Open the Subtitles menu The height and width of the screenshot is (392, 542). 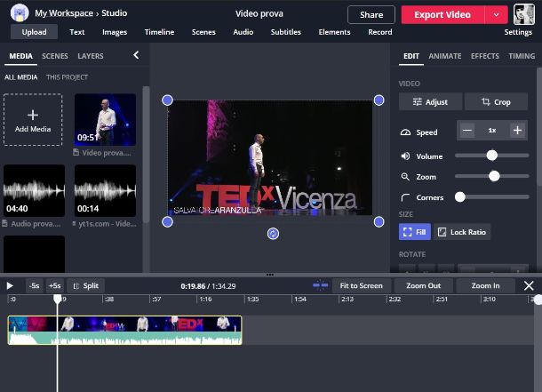click(285, 32)
